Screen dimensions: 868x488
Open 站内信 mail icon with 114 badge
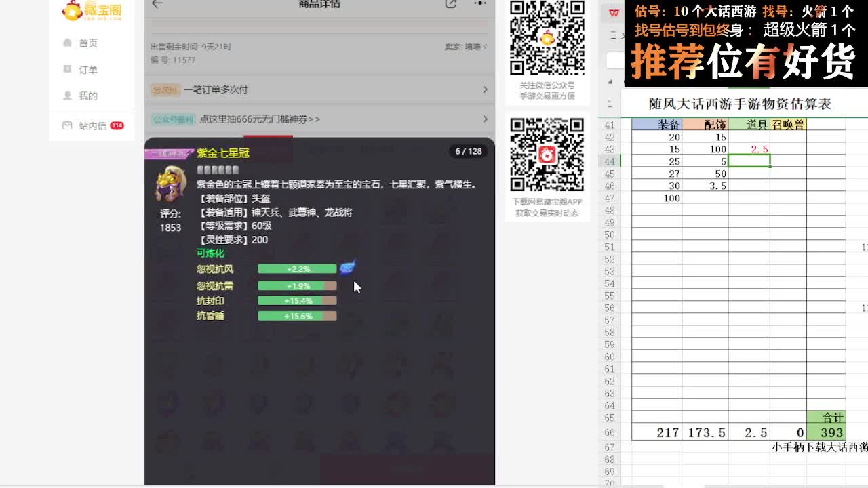click(66, 125)
